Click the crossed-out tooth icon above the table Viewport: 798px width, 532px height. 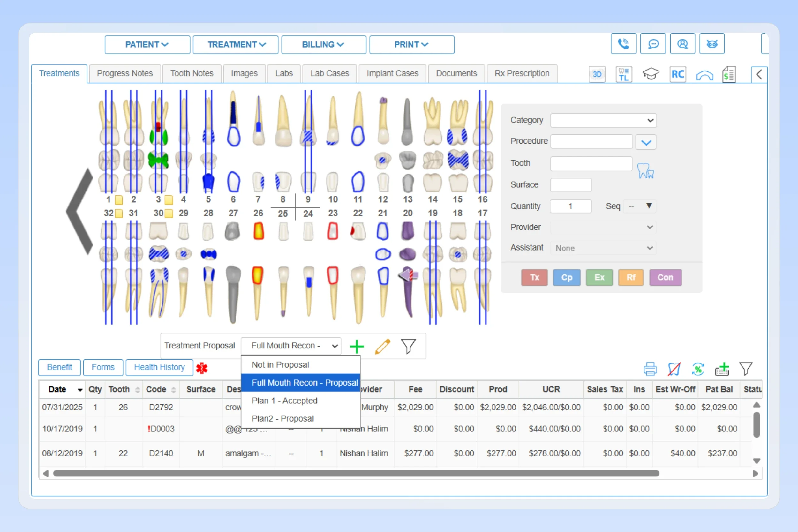point(674,369)
